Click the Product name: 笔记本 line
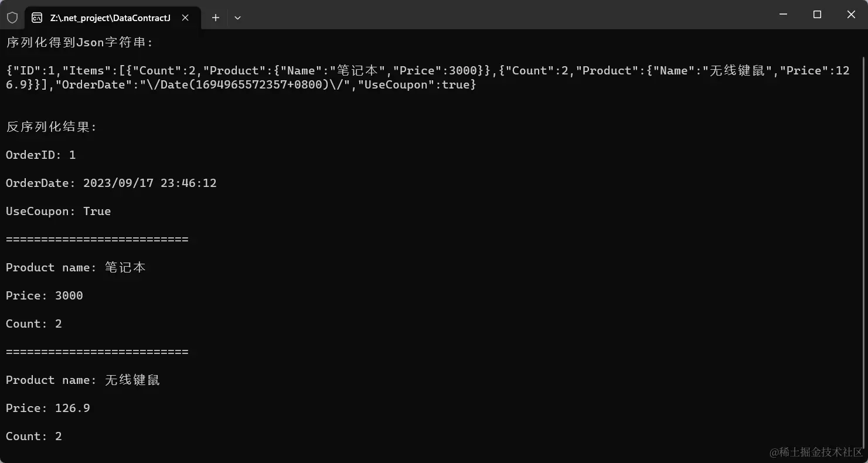The width and height of the screenshot is (868, 463). click(76, 267)
